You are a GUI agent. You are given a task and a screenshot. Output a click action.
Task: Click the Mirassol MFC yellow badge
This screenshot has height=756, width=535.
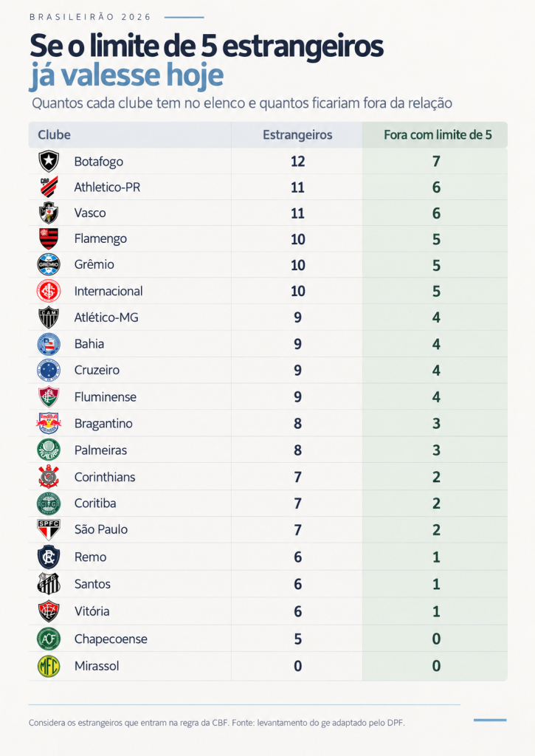point(49,666)
